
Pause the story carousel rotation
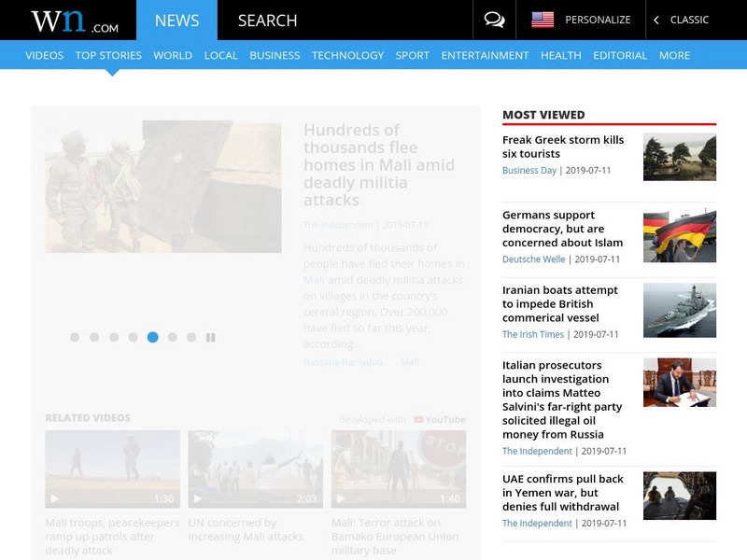pos(213,337)
